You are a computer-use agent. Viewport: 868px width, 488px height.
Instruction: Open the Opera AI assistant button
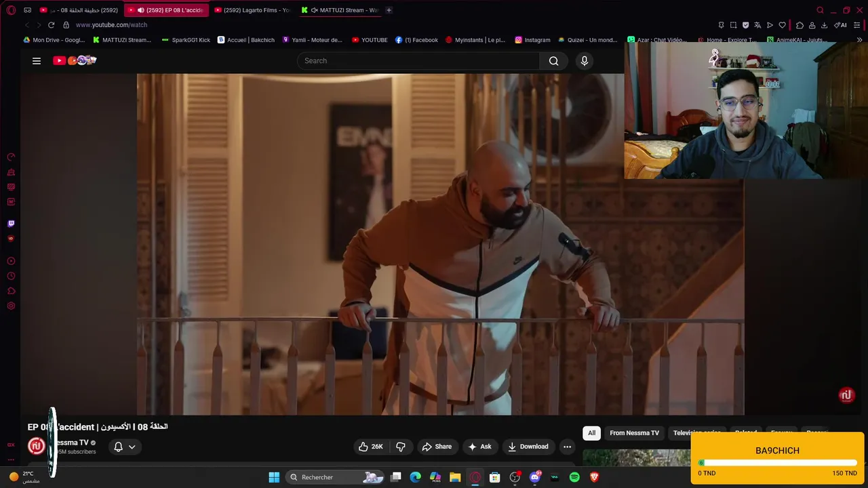[840, 25]
